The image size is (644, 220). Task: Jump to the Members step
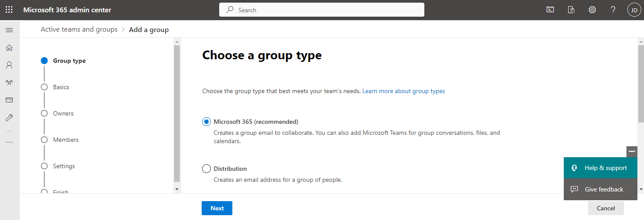pyautogui.click(x=60, y=140)
